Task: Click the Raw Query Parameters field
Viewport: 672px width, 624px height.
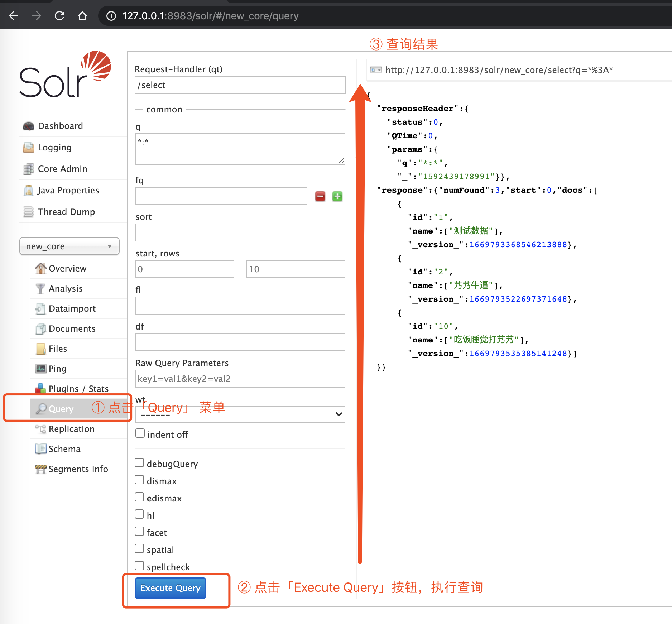Action: click(240, 379)
